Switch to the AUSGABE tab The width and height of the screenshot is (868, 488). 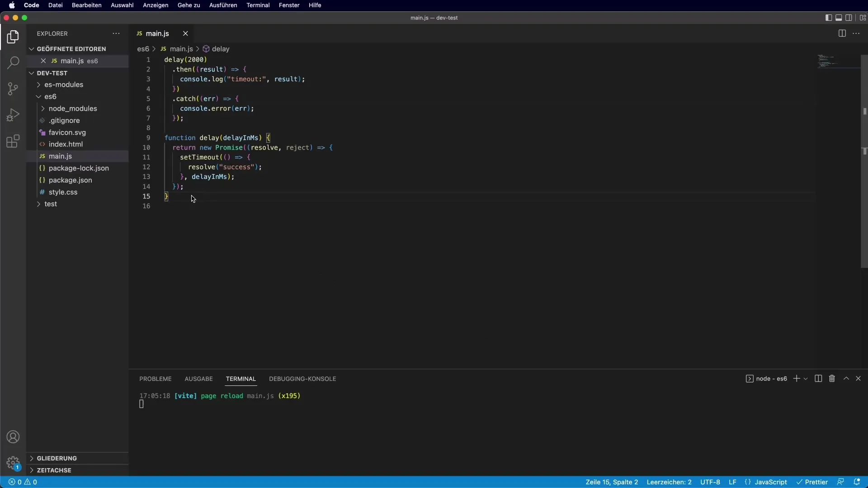pos(198,379)
